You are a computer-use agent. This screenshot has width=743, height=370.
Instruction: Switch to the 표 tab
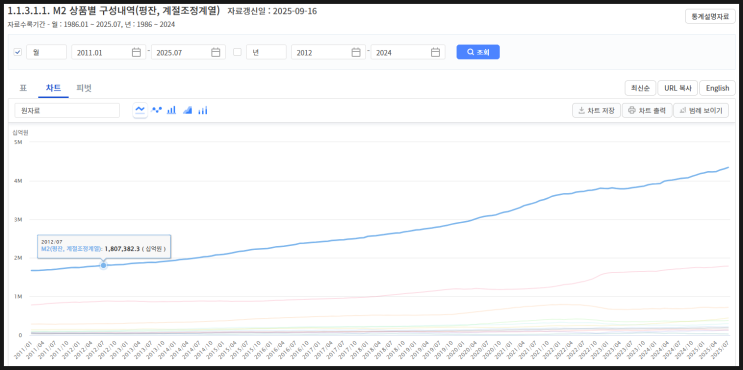[x=23, y=88]
